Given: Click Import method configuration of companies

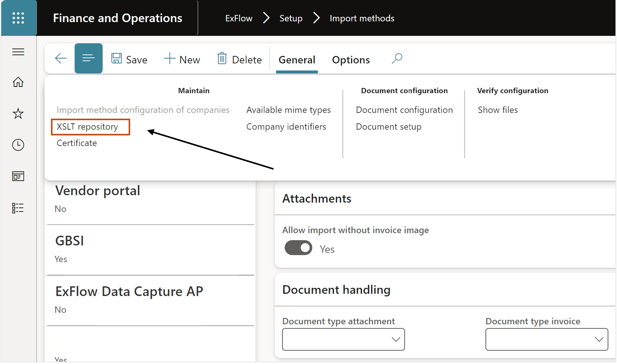Looking at the screenshot, I should coord(143,110).
